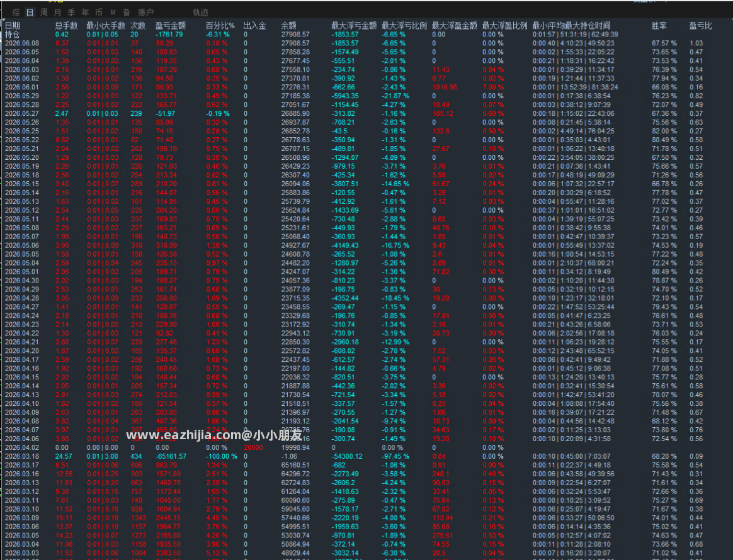The width and height of the screenshot is (733, 560).
Task: Click the 82.00 % win rate cell
Action: (x=664, y=131)
